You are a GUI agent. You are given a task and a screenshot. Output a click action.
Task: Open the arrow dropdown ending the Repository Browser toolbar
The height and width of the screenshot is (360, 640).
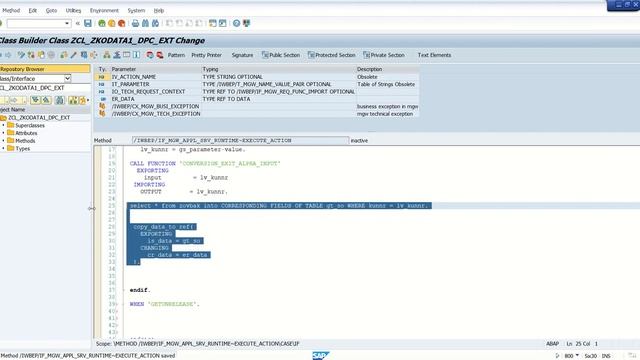88,100
